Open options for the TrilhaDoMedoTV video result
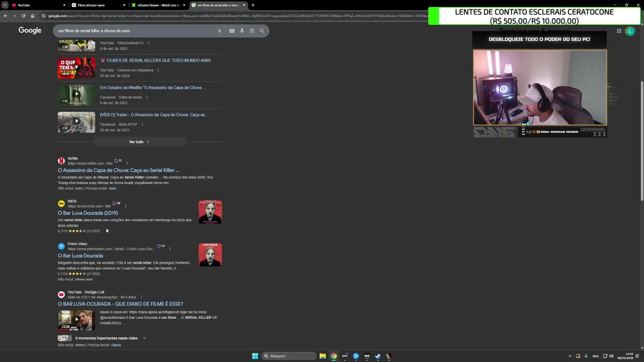The image size is (644, 362). (x=148, y=43)
